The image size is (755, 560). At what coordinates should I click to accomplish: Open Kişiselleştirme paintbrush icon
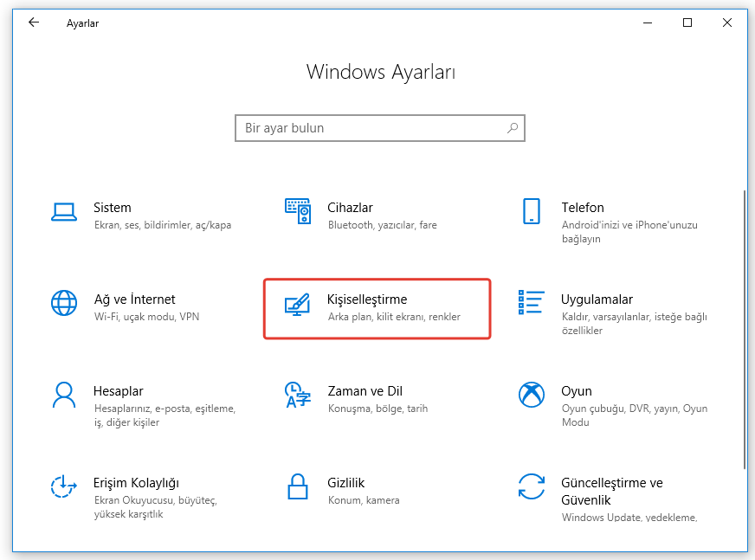(x=298, y=304)
